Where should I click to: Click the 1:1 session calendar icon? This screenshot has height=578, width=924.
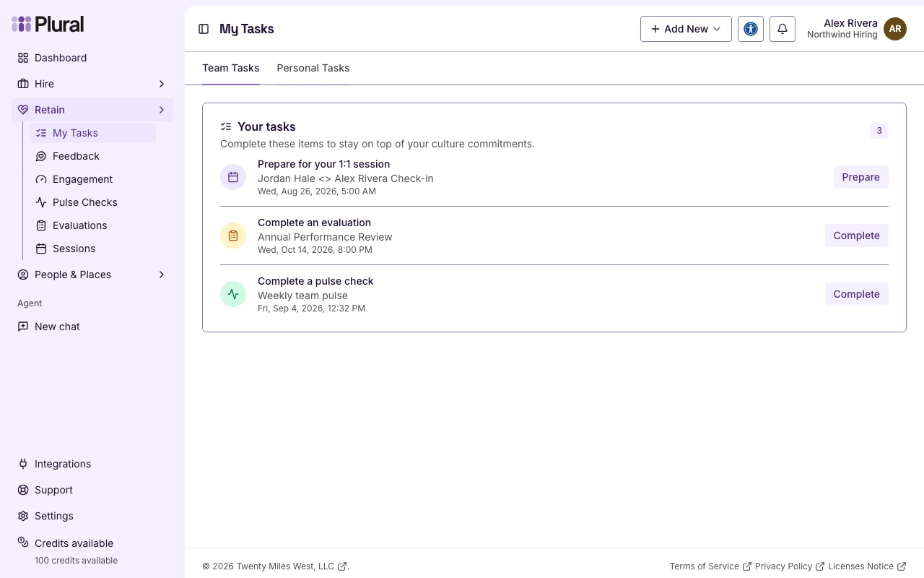(233, 177)
